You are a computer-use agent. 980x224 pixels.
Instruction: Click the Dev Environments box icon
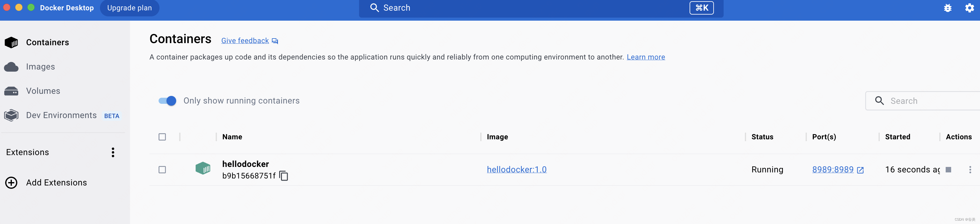(12, 115)
